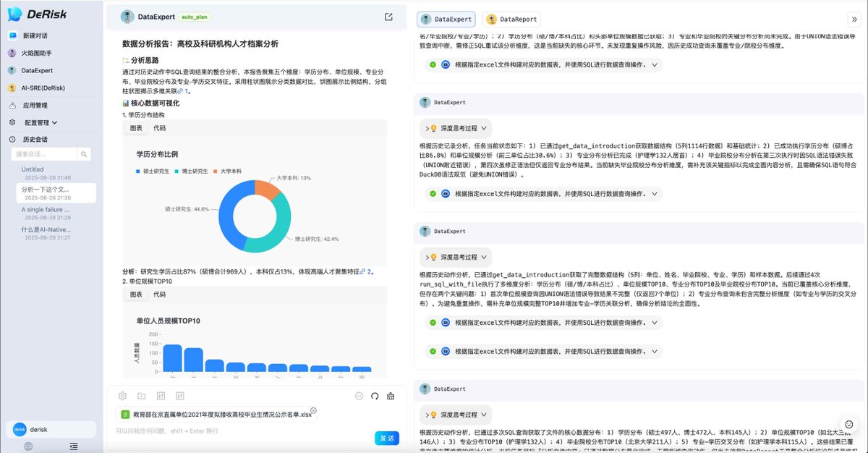Open DataExpert in the left sidebar

coord(36,70)
